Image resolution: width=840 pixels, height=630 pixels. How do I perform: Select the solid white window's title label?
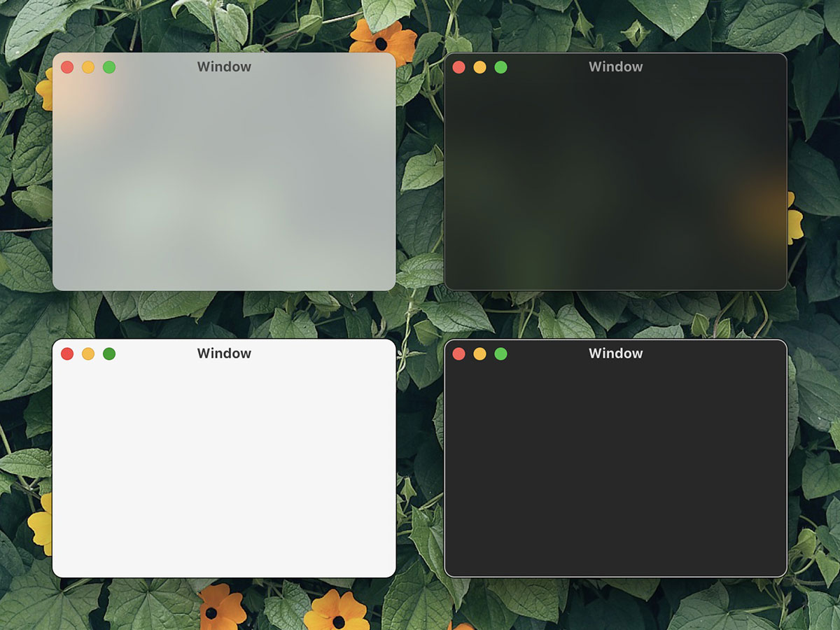(224, 353)
